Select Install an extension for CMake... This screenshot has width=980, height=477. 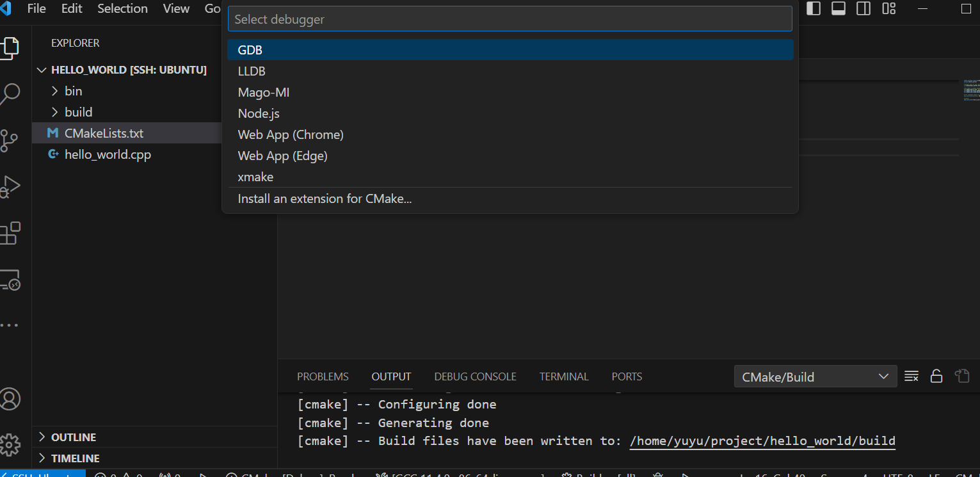point(510,198)
